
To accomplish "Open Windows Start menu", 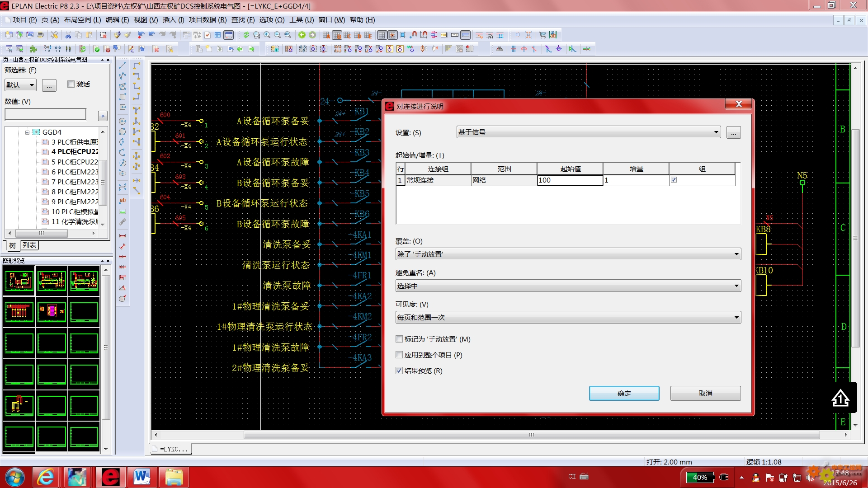I will click(x=15, y=477).
